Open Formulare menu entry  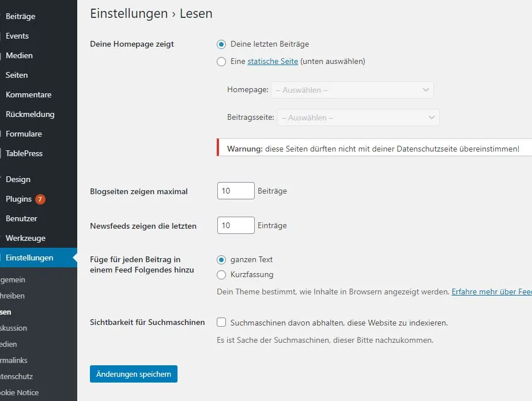pyautogui.click(x=24, y=134)
